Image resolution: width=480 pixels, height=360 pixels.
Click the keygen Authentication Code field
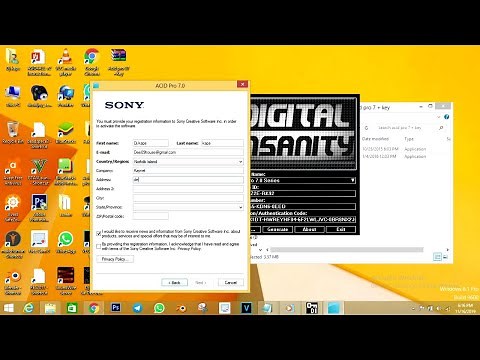click(303, 220)
